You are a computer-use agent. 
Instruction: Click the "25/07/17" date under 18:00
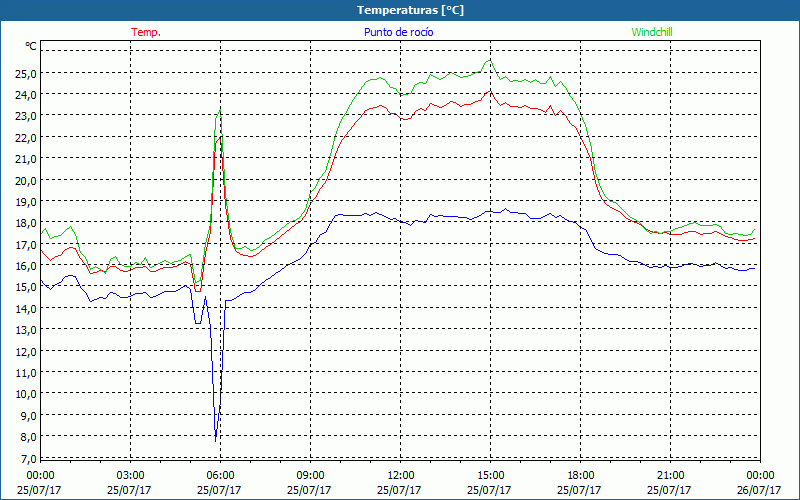pyautogui.click(x=579, y=490)
